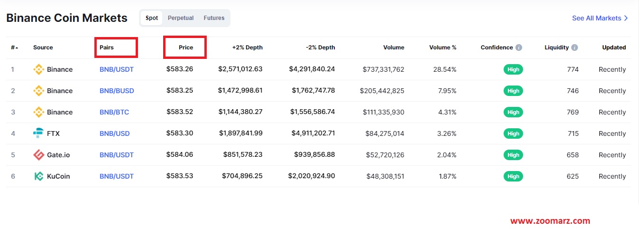
Task: Click the High badge in FTX row
Action: (x=514, y=134)
